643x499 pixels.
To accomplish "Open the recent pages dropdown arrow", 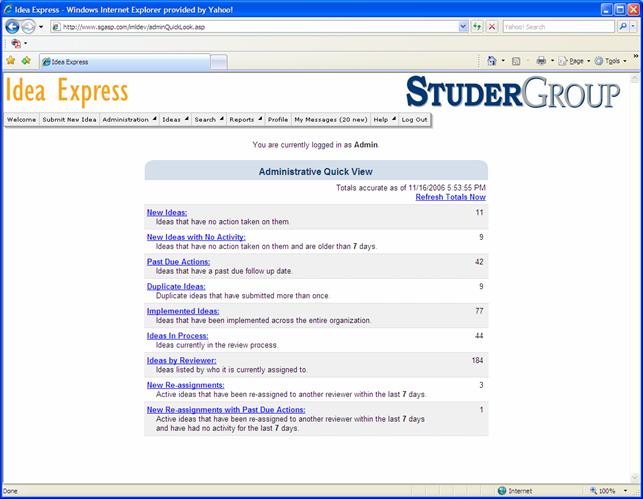I will tap(41, 27).
